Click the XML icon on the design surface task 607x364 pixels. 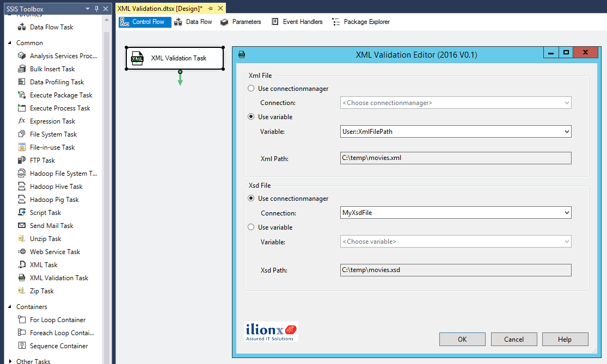[x=137, y=58]
